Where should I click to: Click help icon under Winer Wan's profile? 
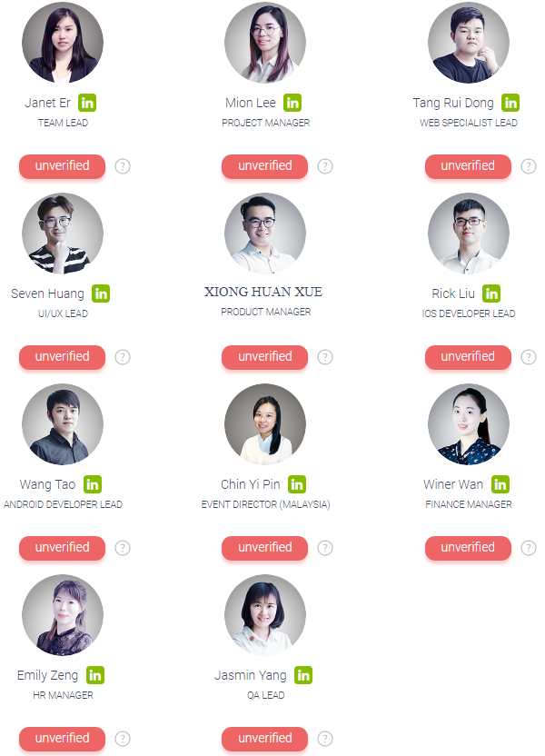click(x=529, y=548)
